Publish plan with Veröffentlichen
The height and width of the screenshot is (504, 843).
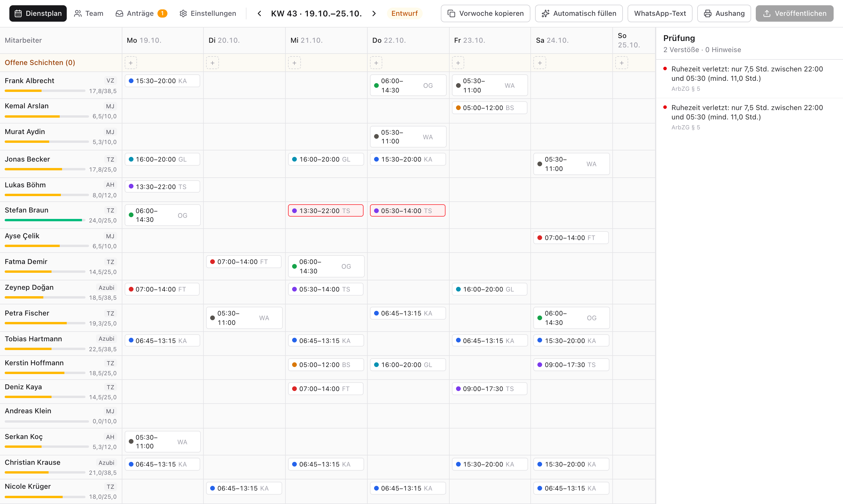(794, 13)
